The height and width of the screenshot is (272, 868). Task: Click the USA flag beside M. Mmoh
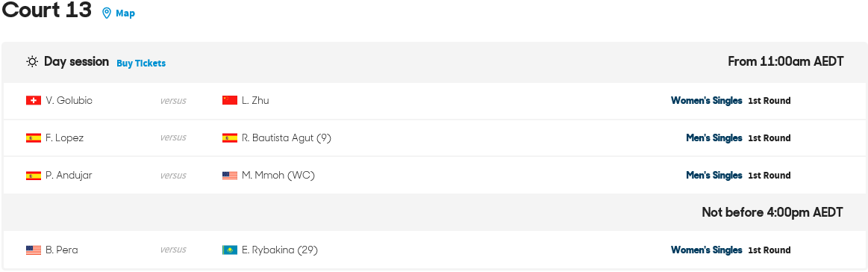coord(230,176)
